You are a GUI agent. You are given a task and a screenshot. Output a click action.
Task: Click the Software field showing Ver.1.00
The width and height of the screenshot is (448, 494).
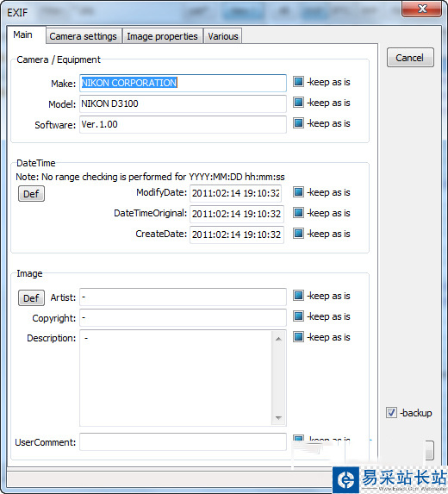[183, 124]
